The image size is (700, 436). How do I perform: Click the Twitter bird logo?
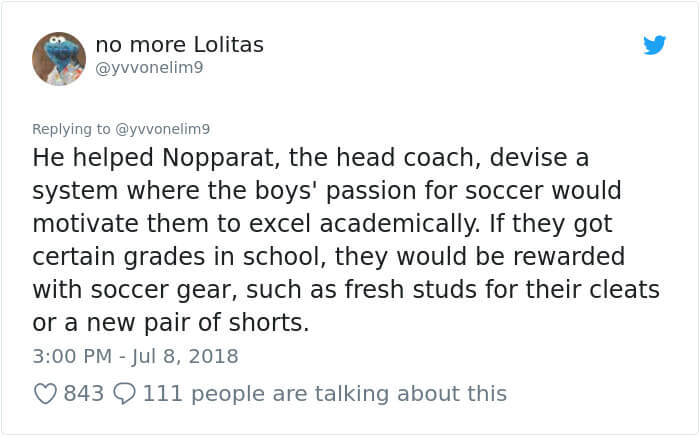coord(654,45)
